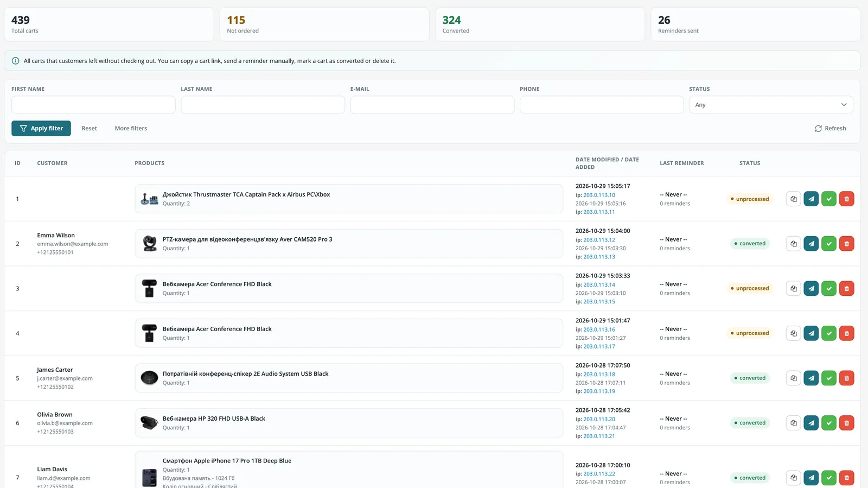The height and width of the screenshot is (488, 868).
Task: Click the Phone filter input
Action: click(x=602, y=105)
